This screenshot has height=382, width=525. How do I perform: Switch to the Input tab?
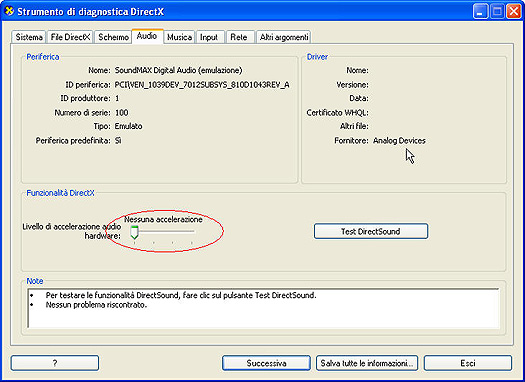[x=209, y=37]
